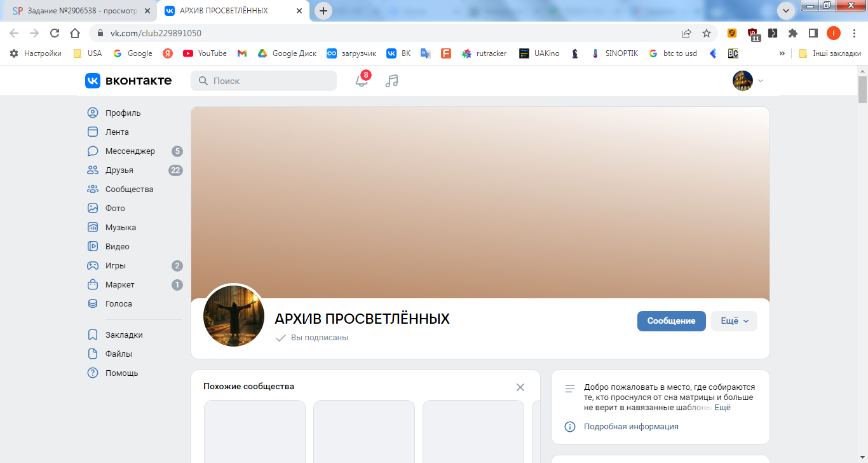Viewport: 868px width, 463px height.
Task: Click the Закладки bookmark icon
Action: pyautogui.click(x=93, y=335)
